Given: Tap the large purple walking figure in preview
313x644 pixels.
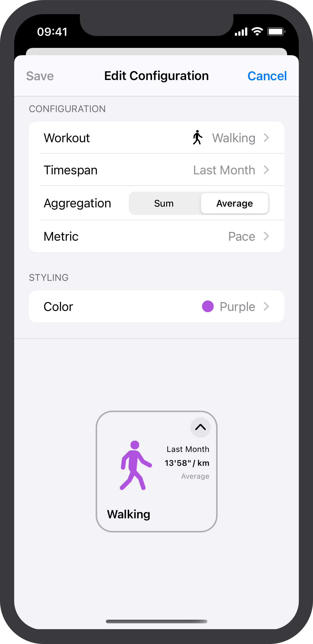Looking at the screenshot, I should [x=136, y=465].
